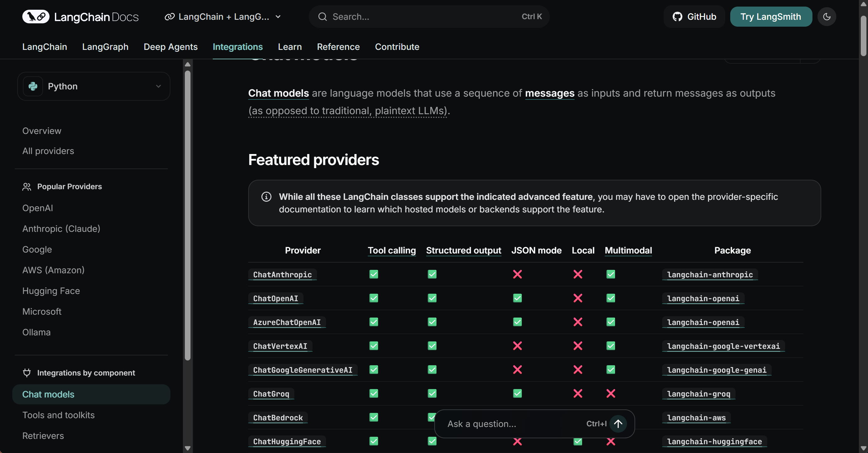Open the ChatGroq provider link
The image size is (868, 453).
click(271, 394)
